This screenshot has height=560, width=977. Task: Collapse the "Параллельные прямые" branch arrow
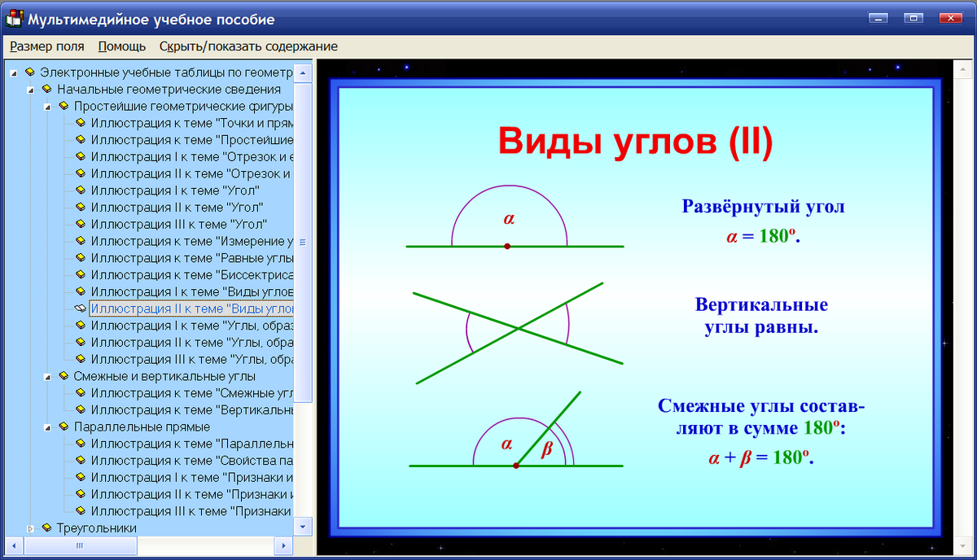click(x=47, y=427)
